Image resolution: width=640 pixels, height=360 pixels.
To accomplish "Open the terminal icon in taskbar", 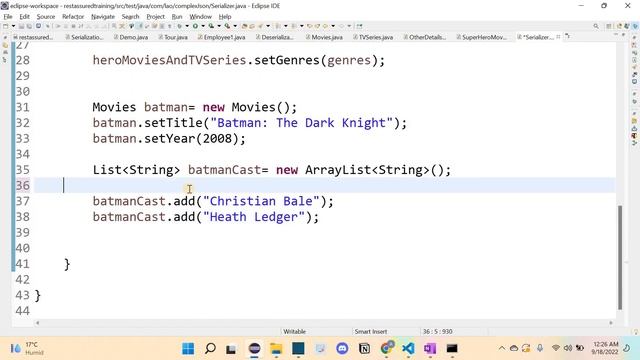I will pyautogui.click(x=452, y=349).
